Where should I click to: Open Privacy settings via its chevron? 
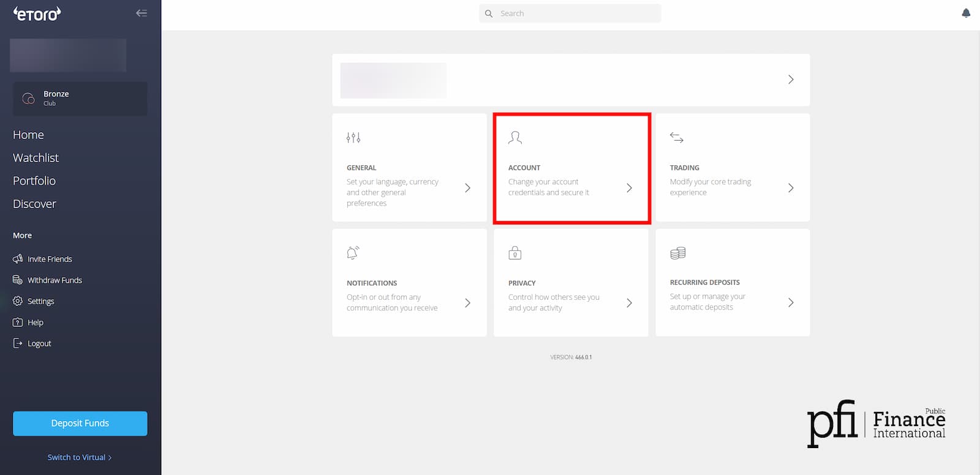coord(629,303)
